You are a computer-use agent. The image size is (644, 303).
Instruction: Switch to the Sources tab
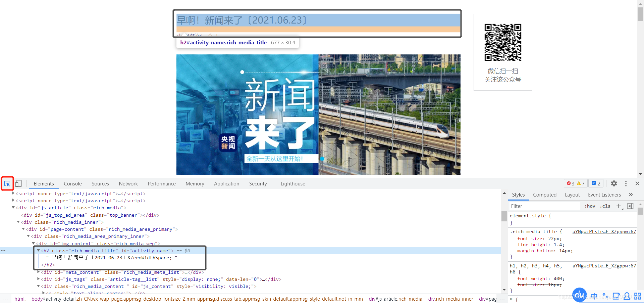point(100,184)
